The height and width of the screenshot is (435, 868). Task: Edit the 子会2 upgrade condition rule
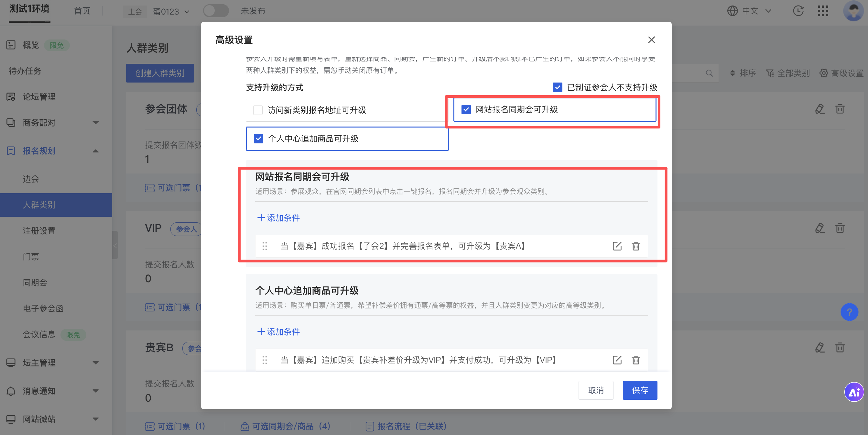tap(617, 246)
